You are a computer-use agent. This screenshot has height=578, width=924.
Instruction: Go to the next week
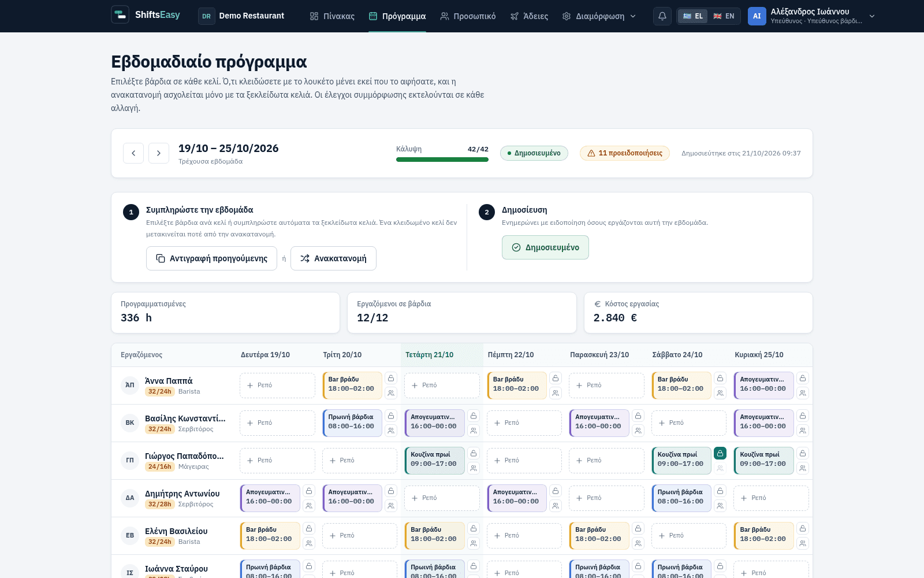(x=159, y=153)
